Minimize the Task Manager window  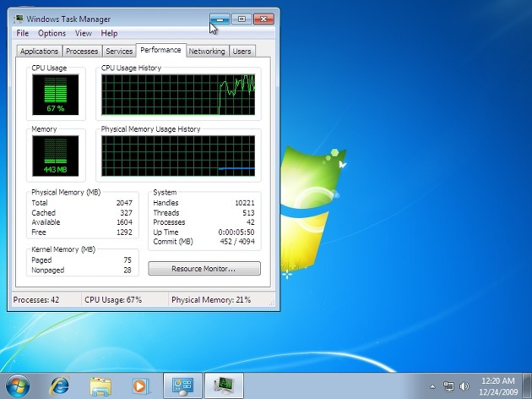click(x=220, y=19)
